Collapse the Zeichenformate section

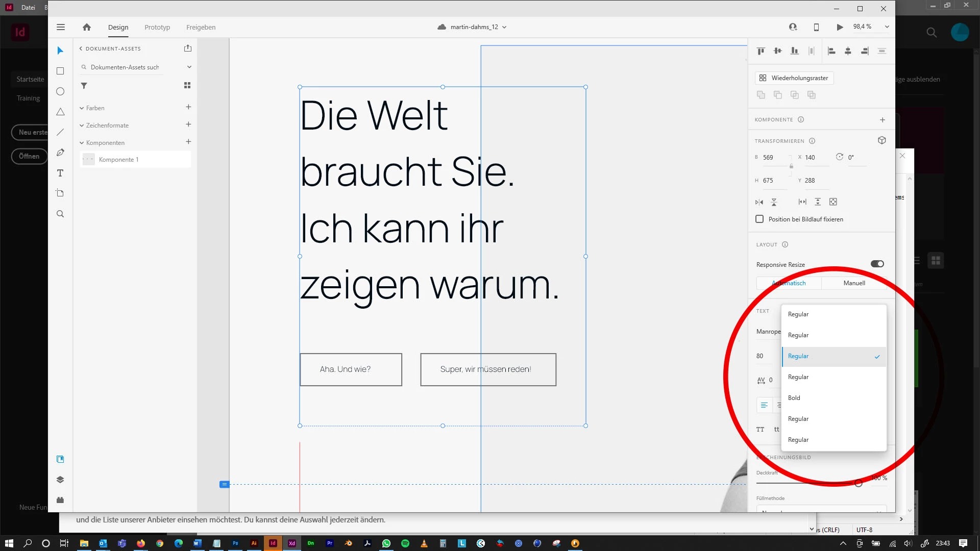[x=82, y=126]
